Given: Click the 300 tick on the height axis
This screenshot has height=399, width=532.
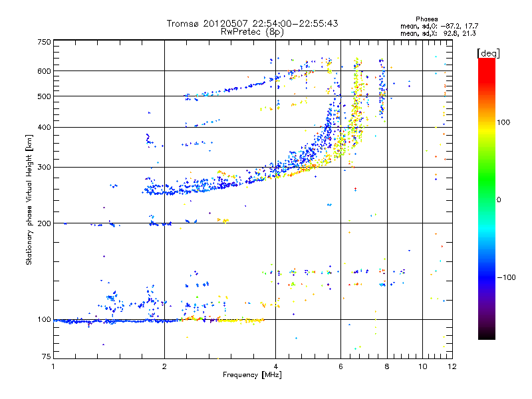Looking at the screenshot, I should (44, 167).
